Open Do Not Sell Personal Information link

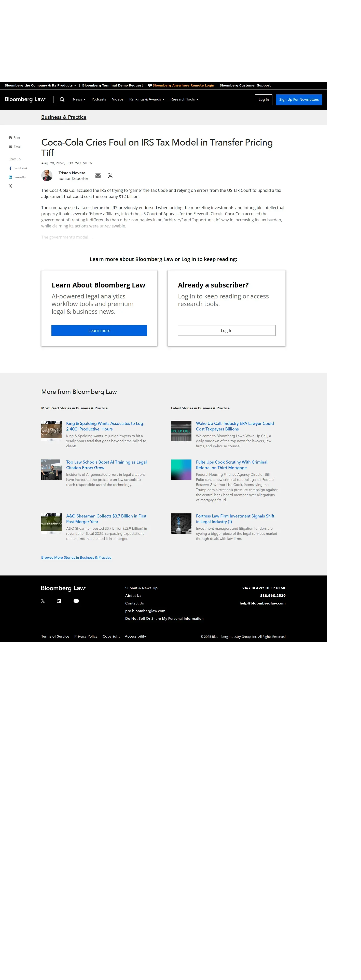(x=164, y=618)
